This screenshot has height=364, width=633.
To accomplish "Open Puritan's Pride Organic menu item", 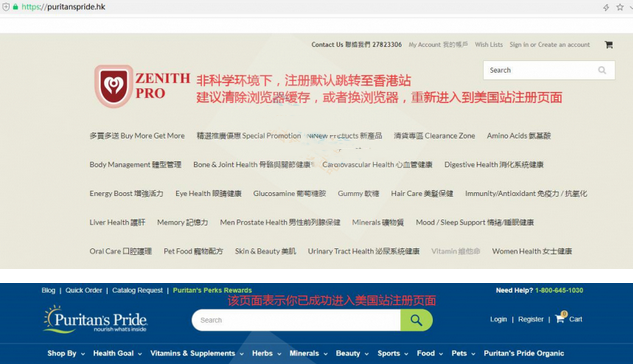I will coord(524,354).
